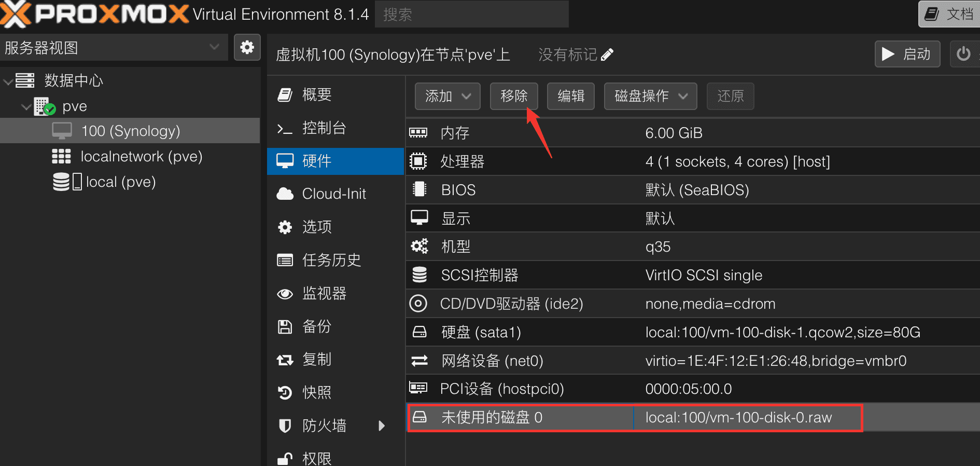Image resolution: width=980 pixels, height=466 pixels.
Task: Click the VirtIO SCSI single value
Action: point(704,275)
